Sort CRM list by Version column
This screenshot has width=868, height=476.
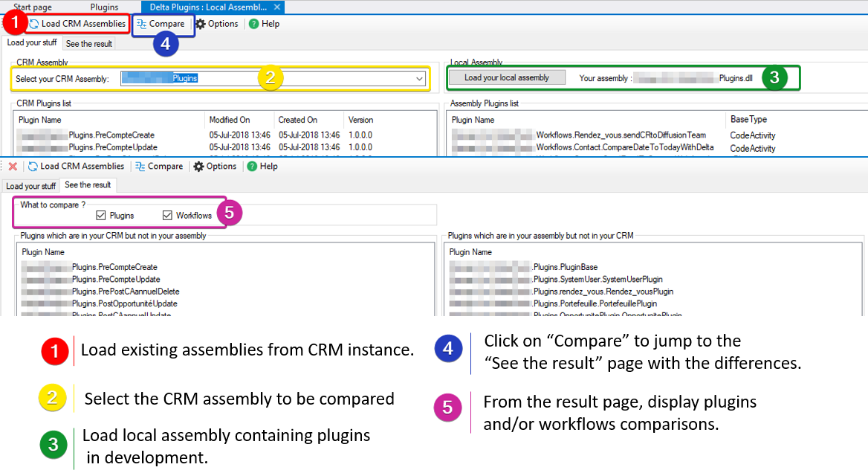tap(360, 120)
